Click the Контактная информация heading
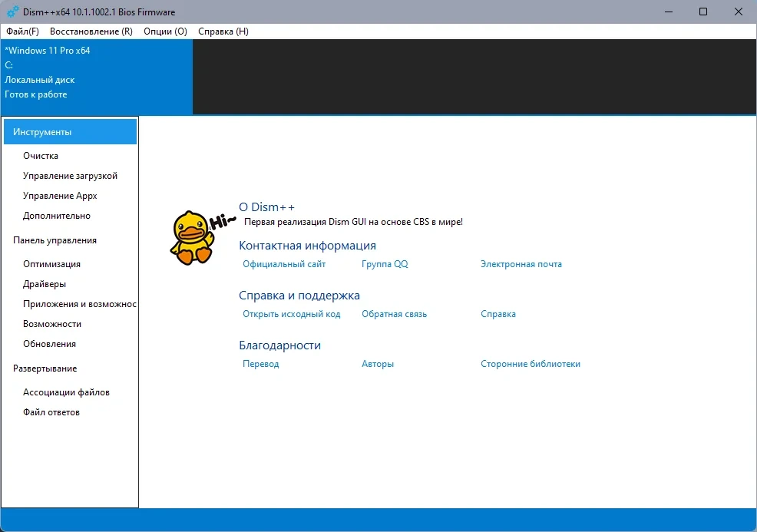The width and height of the screenshot is (757, 532). (307, 246)
